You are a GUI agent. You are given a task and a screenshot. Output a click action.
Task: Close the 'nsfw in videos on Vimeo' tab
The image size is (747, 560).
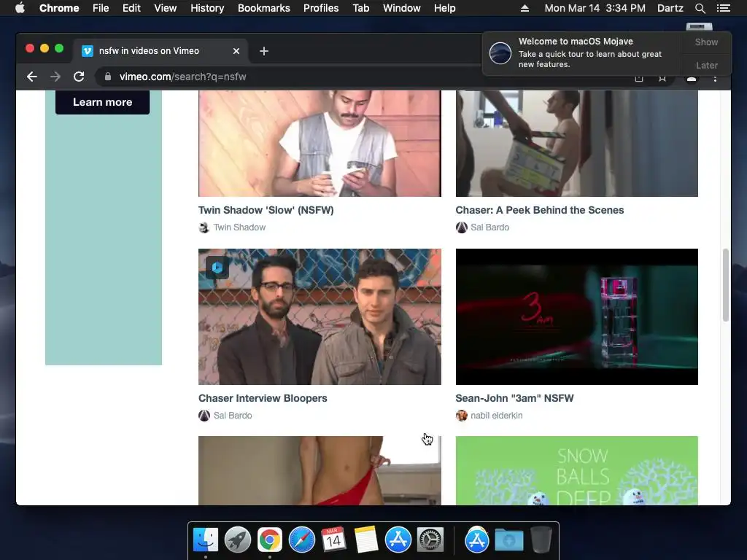[x=236, y=51]
